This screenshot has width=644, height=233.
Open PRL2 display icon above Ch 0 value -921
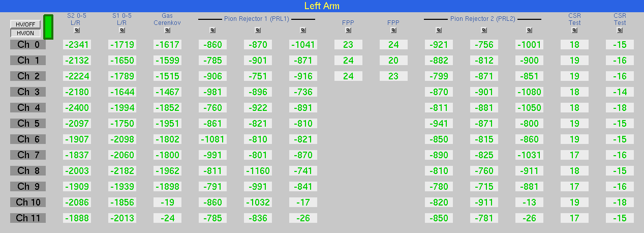click(439, 30)
